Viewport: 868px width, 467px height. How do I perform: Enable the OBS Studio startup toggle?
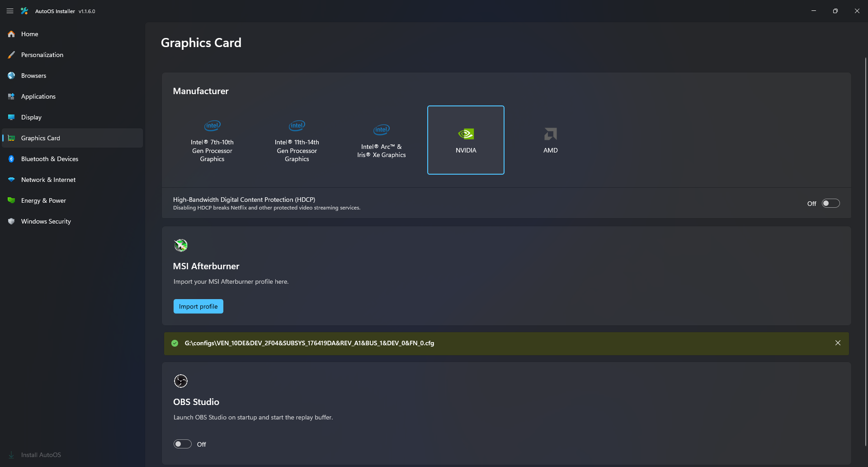pyautogui.click(x=183, y=444)
